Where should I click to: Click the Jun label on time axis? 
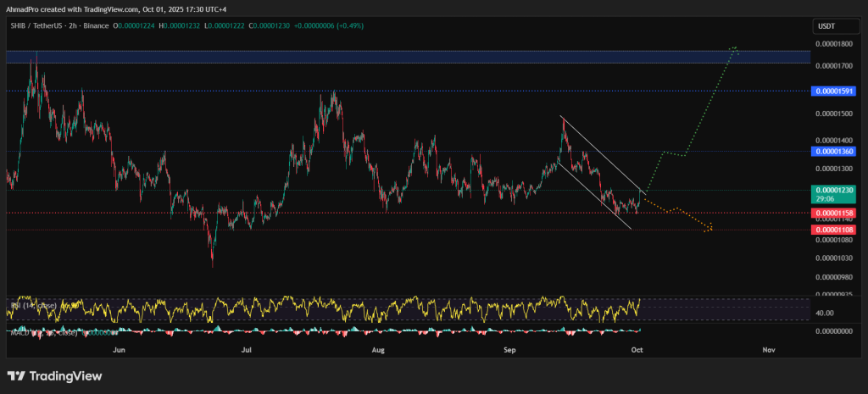pyautogui.click(x=120, y=349)
